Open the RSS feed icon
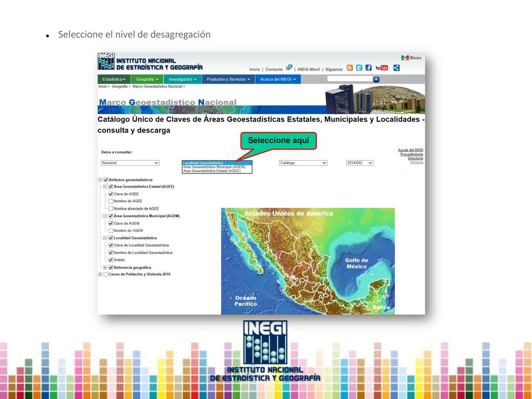Screen dimensions: 532x399 [350, 68]
